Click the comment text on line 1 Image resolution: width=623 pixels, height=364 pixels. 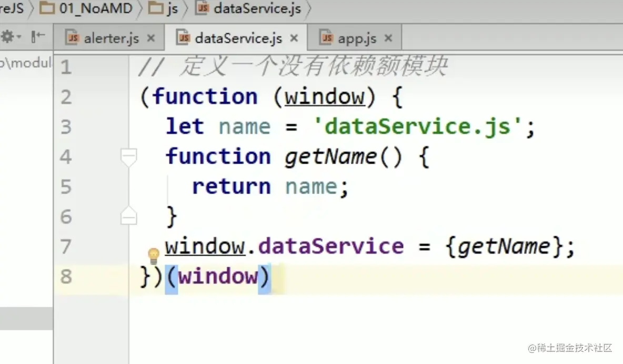click(x=293, y=66)
